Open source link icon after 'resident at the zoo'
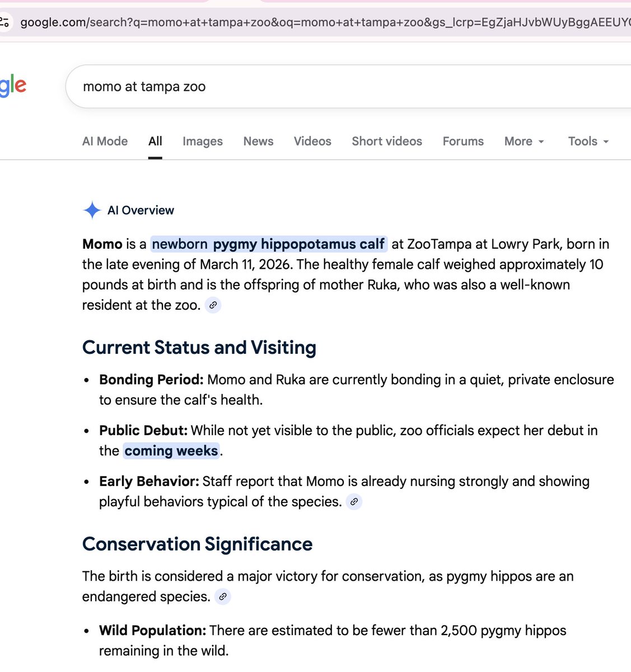Image resolution: width=631 pixels, height=672 pixels. [x=213, y=305]
